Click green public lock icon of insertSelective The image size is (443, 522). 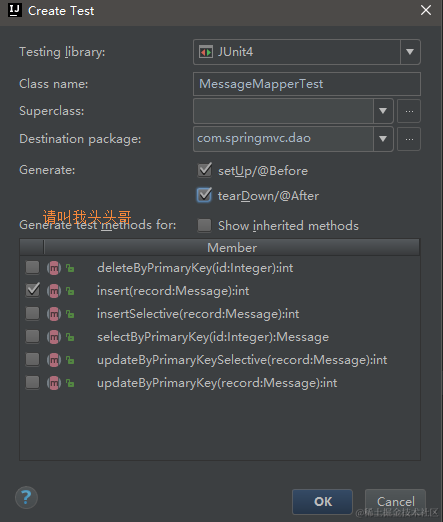pyautogui.click(x=70, y=314)
